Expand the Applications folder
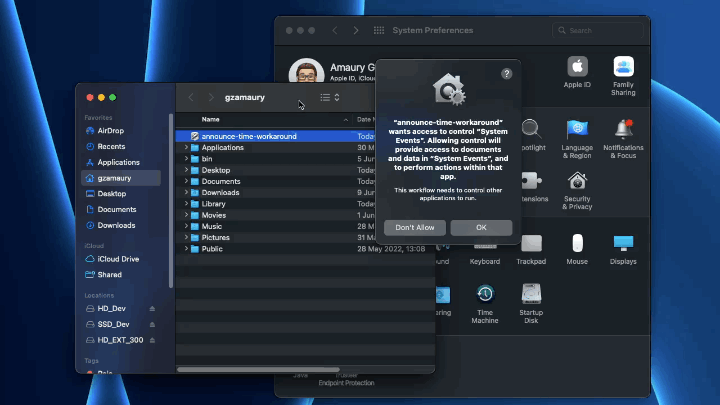The height and width of the screenshot is (405, 720). coord(186,147)
